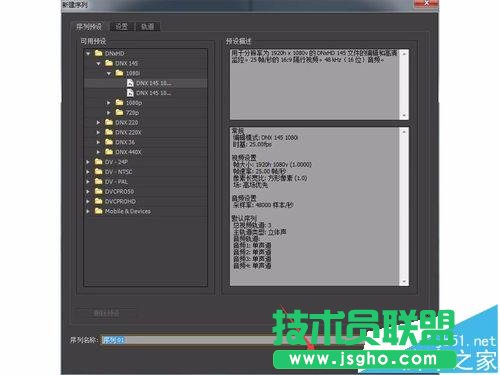Viewport: 500px width, 375px height.
Task: Click down arrow of preset description scrollbar
Action: coord(404,115)
